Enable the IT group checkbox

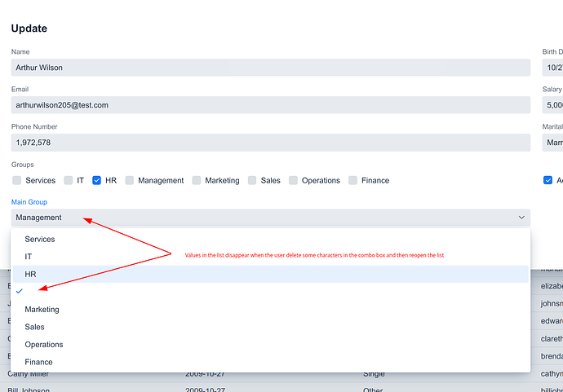pyautogui.click(x=69, y=180)
